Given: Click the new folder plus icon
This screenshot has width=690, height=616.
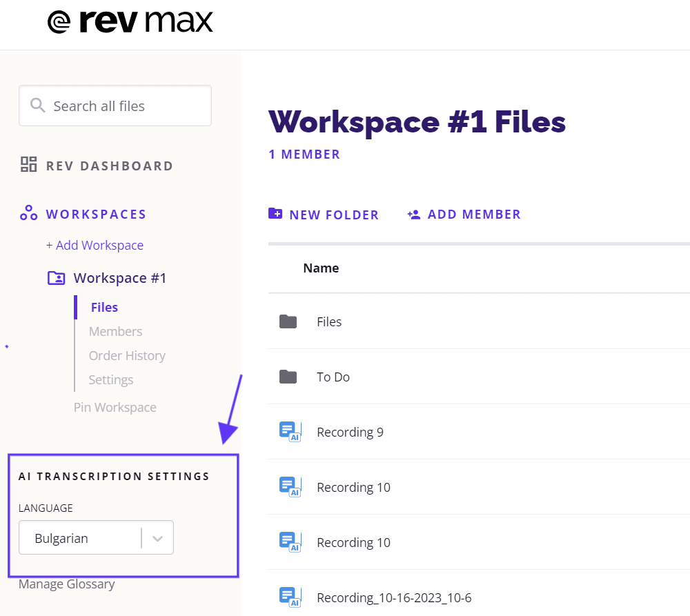Looking at the screenshot, I should point(275,213).
